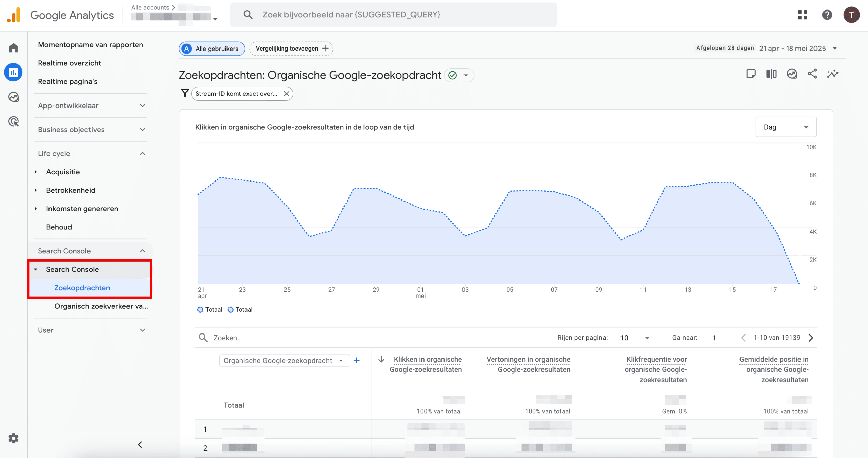Click the plus icon to add a dimension
This screenshot has height=458, width=868.
pyautogui.click(x=357, y=360)
